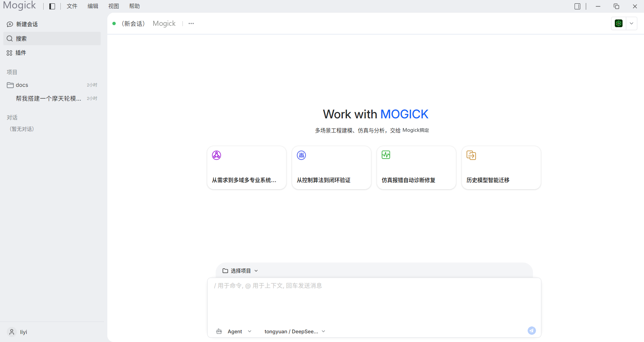644x342 pixels.
Task: Click the (新会话) session title
Action: 133,23
